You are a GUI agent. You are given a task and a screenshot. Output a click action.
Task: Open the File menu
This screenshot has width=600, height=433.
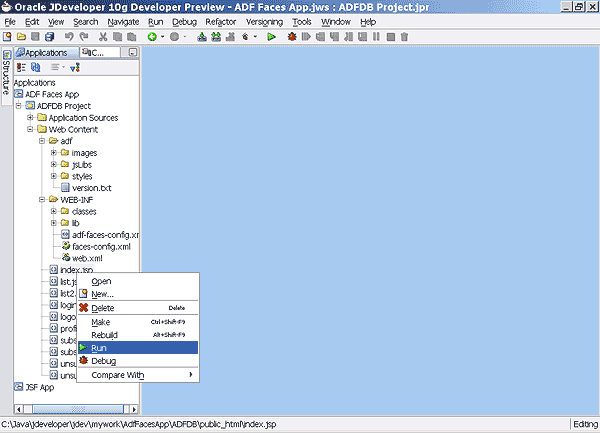[x=10, y=22]
